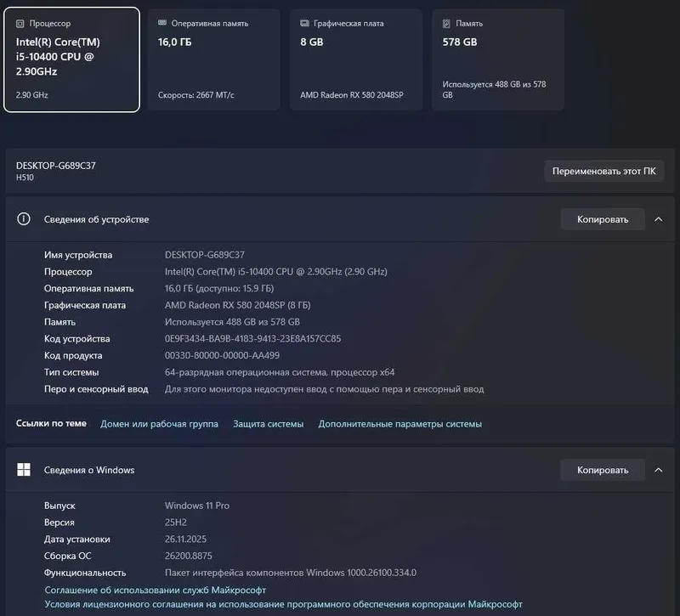The width and height of the screenshot is (680, 616).
Task: Copy device info with Копировать button
Action: click(603, 219)
